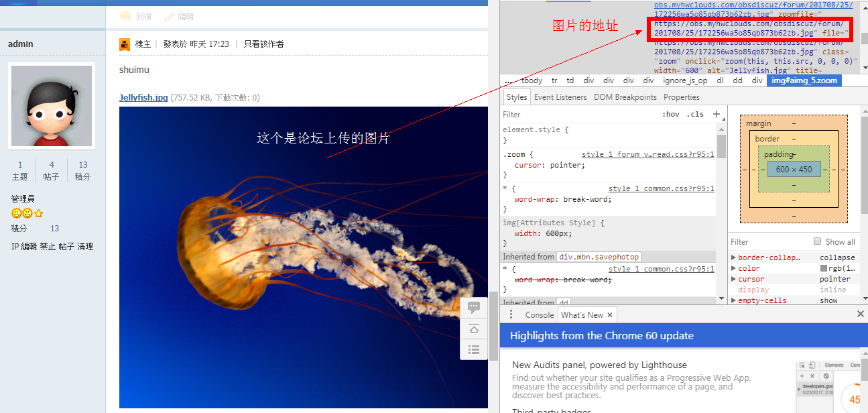Open the style_1_forum_v…read.css source link
868x413 pixels.
647,154
